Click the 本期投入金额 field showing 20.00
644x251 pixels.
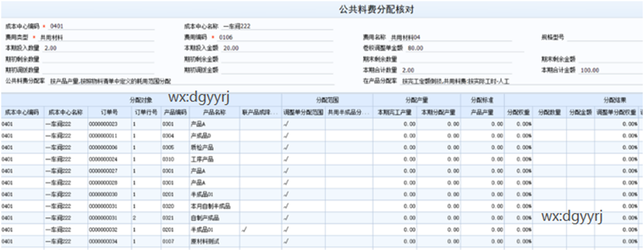point(277,48)
